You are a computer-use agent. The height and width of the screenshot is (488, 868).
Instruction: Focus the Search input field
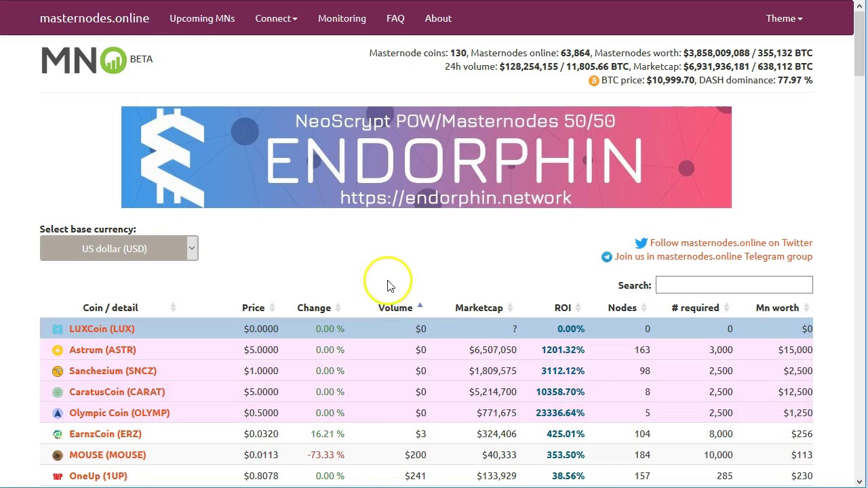(x=734, y=285)
